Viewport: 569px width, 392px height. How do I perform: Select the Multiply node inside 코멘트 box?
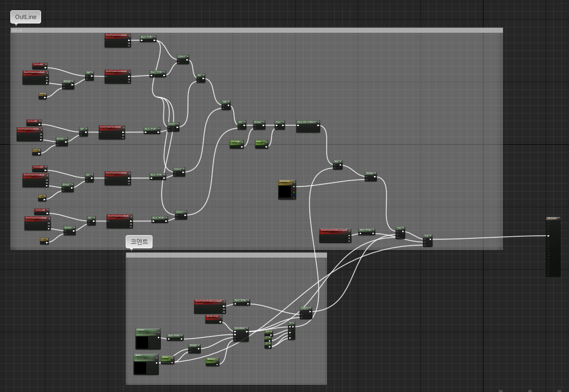tap(195, 348)
